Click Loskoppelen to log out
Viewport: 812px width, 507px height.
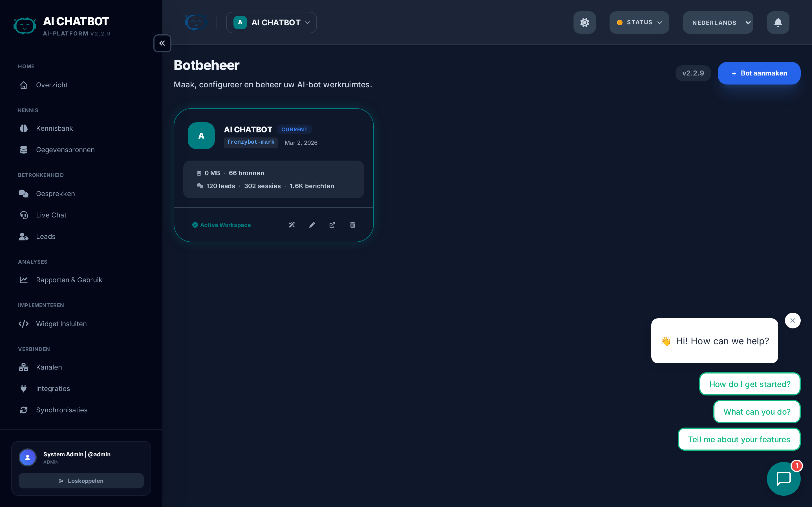pyautogui.click(x=81, y=481)
